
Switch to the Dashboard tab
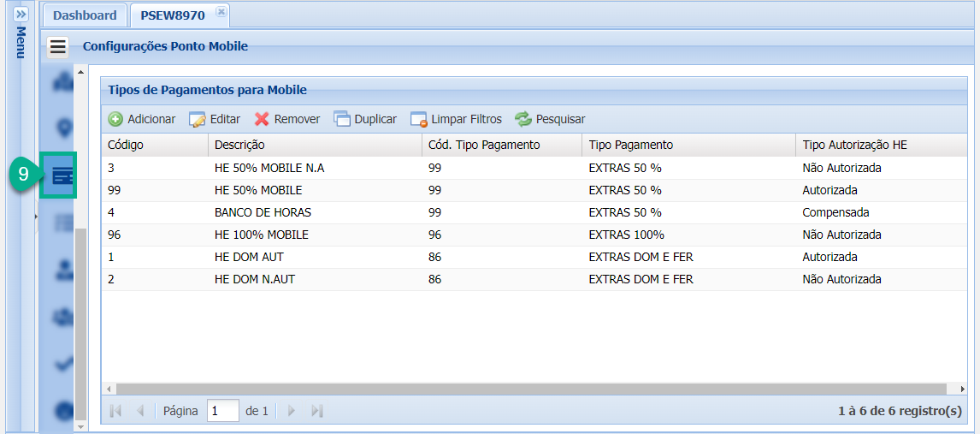pos(85,15)
